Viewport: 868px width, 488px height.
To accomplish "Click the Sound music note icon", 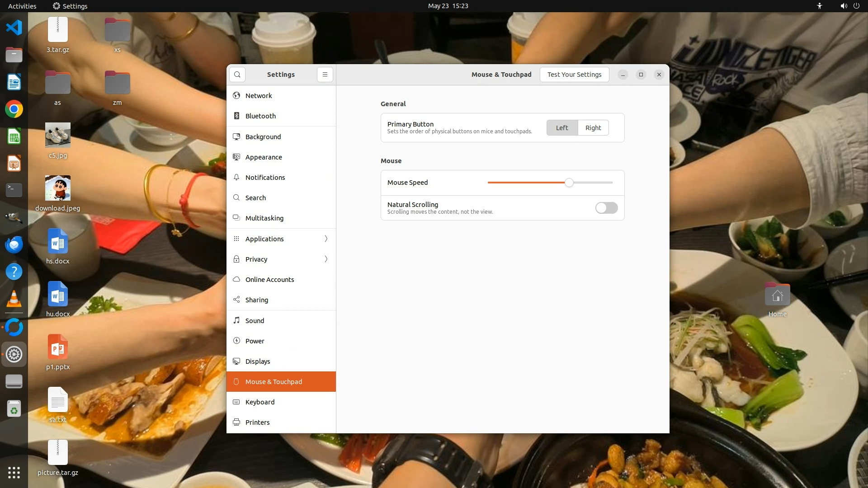I will [236, 320].
